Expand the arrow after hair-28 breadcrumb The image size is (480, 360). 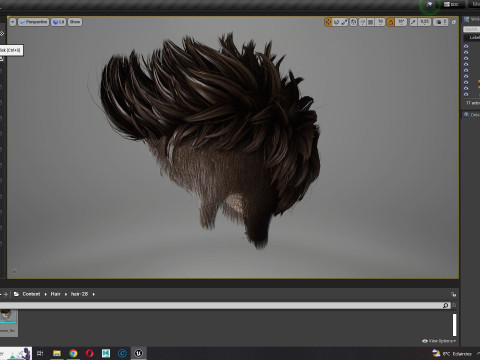pyautogui.click(x=94, y=294)
